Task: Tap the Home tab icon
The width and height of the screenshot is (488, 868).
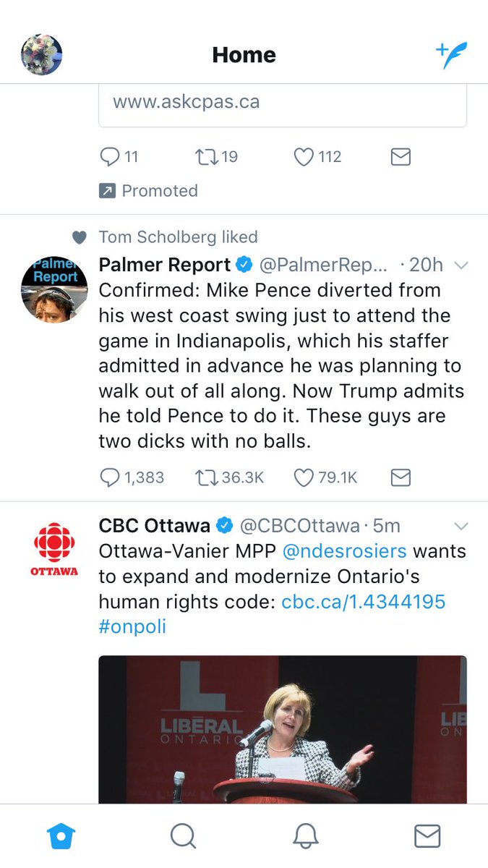Action: (61, 836)
